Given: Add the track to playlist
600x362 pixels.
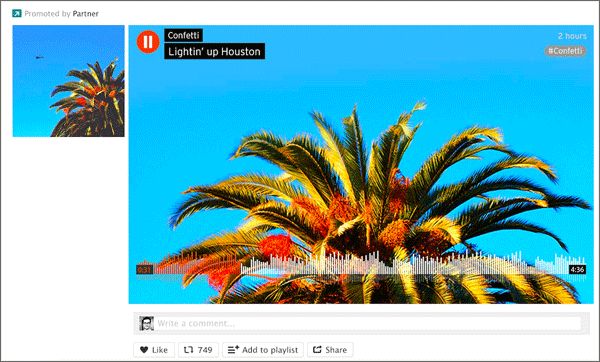Looking at the screenshot, I should point(263,350).
